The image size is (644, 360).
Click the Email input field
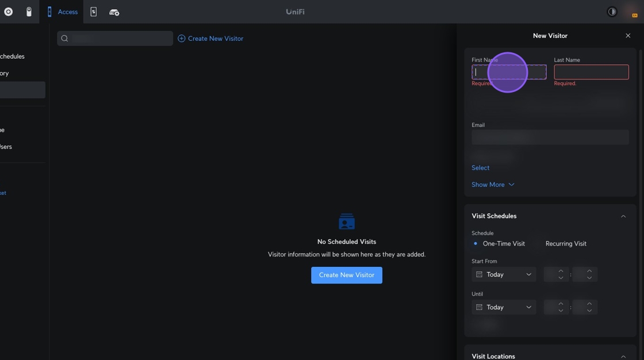[550, 137]
